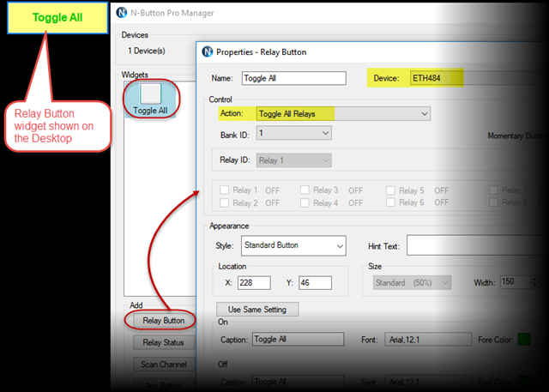Image resolution: width=549 pixels, height=392 pixels.
Task: Click into the Hint Text field
Action: pyautogui.click(x=476, y=245)
